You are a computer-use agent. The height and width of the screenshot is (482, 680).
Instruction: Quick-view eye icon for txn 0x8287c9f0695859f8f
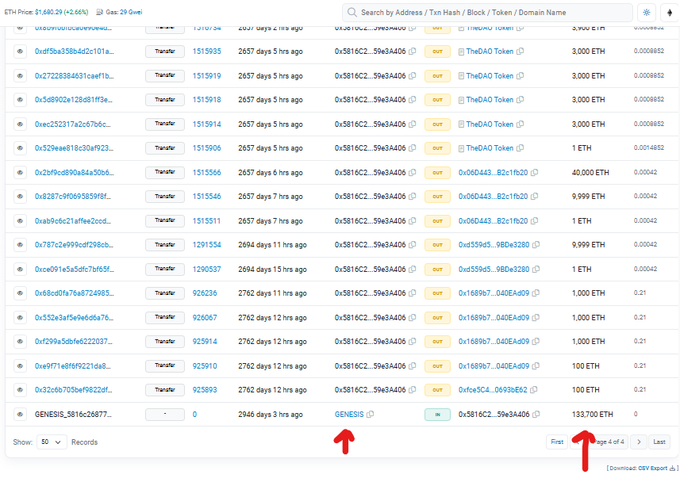tap(20, 196)
